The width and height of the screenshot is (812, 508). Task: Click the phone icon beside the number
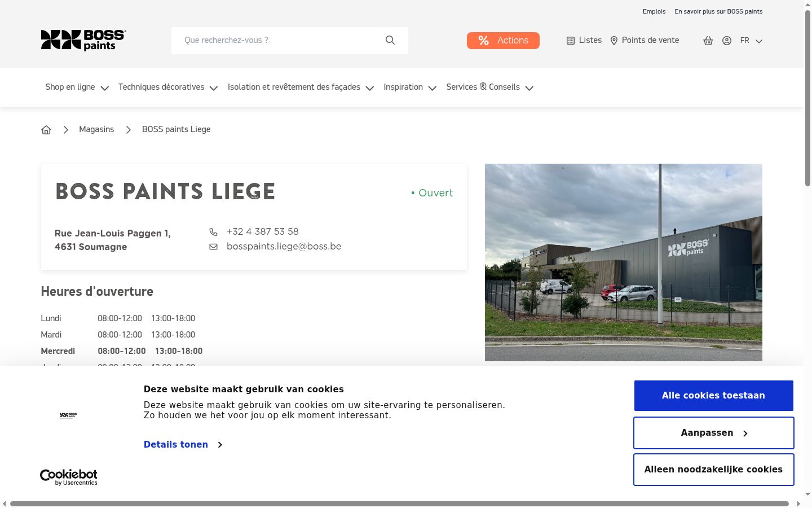[x=213, y=232]
